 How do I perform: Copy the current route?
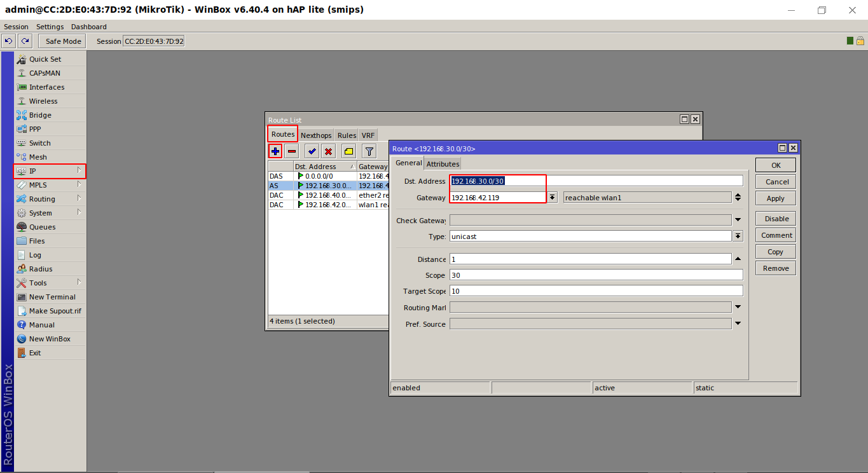(775, 251)
